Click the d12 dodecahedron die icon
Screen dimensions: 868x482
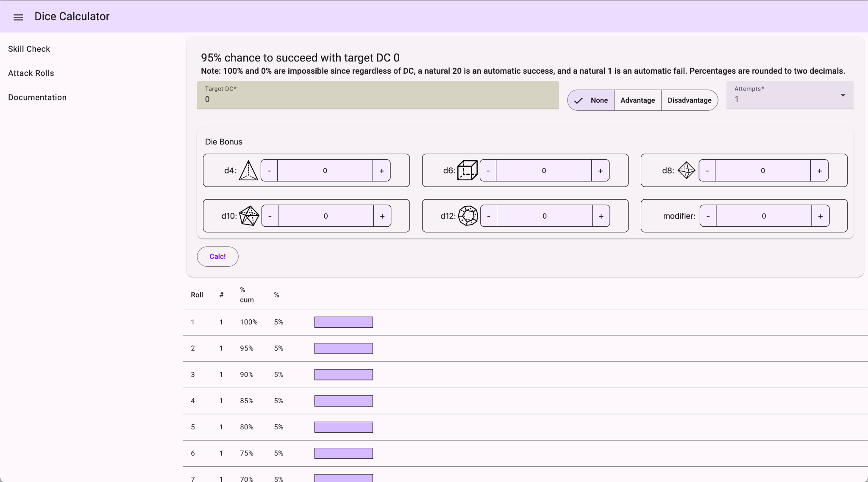pyautogui.click(x=468, y=216)
